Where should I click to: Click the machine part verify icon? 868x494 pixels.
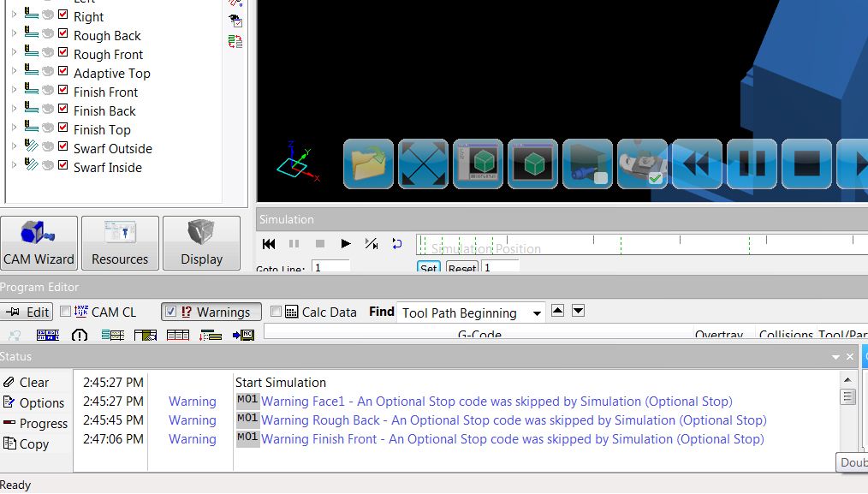click(x=642, y=164)
